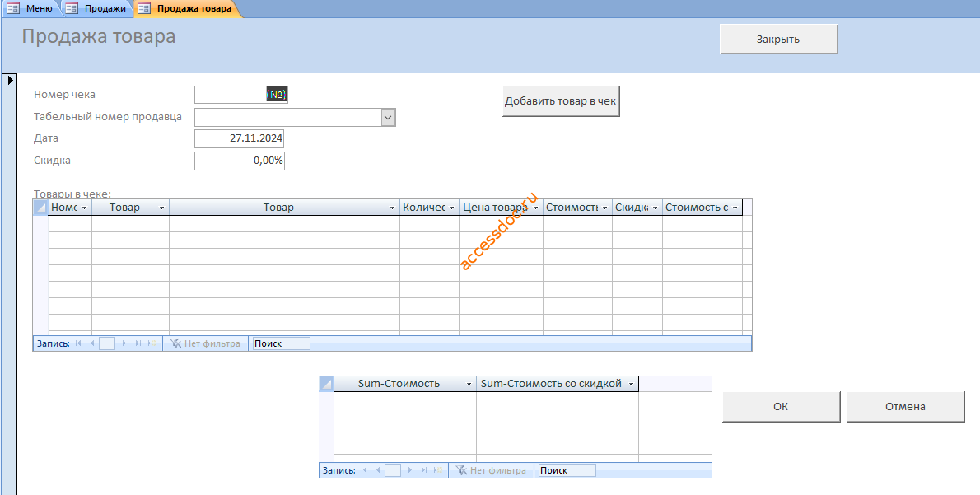Open the Стоимость с column filter arrow
The image size is (980, 495).
click(735, 208)
